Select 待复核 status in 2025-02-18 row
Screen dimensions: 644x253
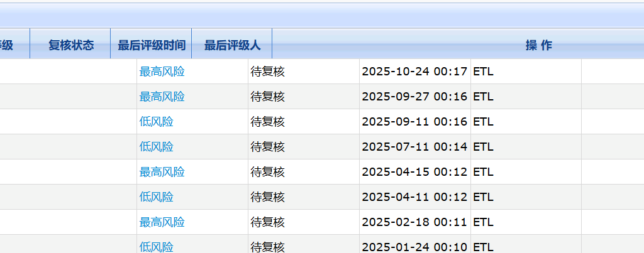[267, 222]
